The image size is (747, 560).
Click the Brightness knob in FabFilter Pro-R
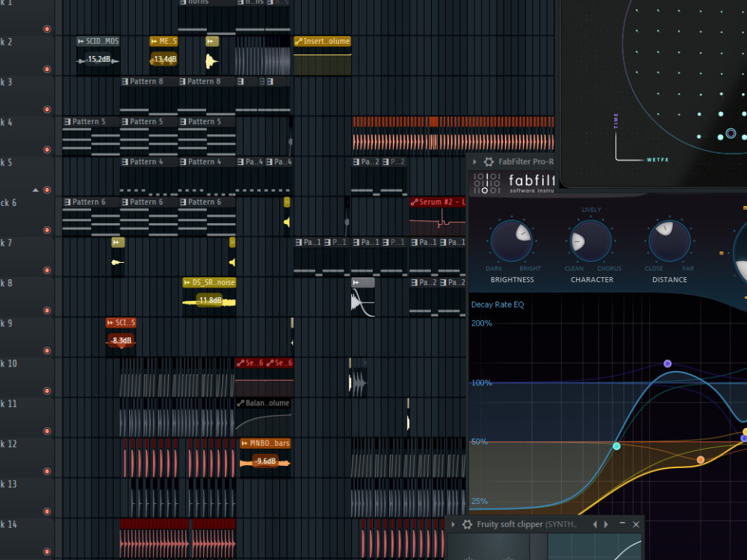pos(512,240)
